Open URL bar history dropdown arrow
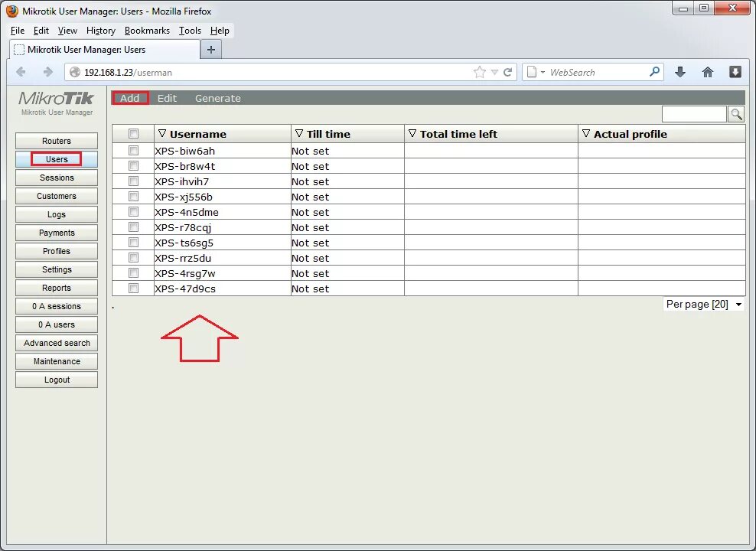The height and width of the screenshot is (551, 756). tap(494, 72)
